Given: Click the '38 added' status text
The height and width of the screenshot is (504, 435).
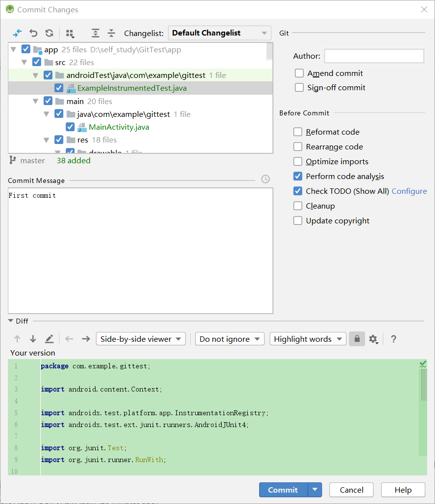Looking at the screenshot, I should pyautogui.click(x=73, y=160).
